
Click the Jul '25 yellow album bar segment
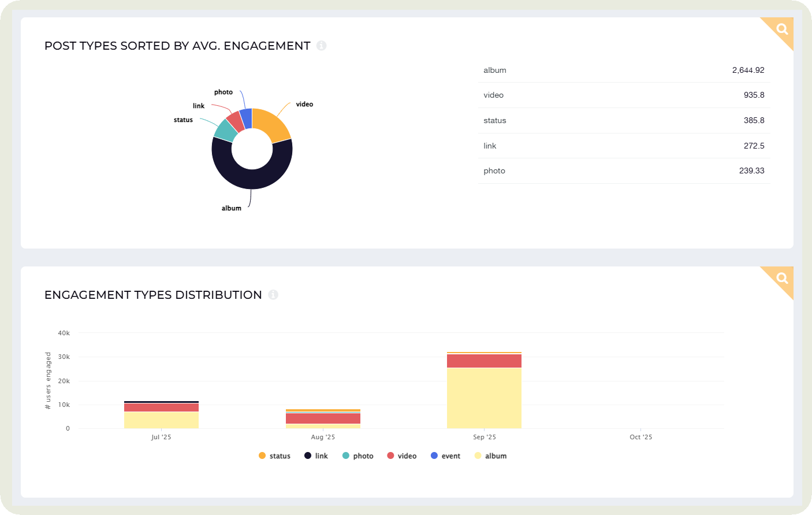tap(161, 420)
